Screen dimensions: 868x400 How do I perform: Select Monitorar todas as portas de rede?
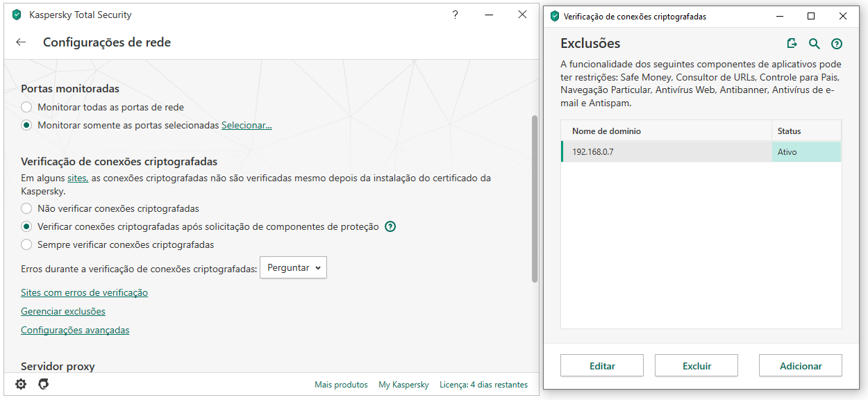26,108
